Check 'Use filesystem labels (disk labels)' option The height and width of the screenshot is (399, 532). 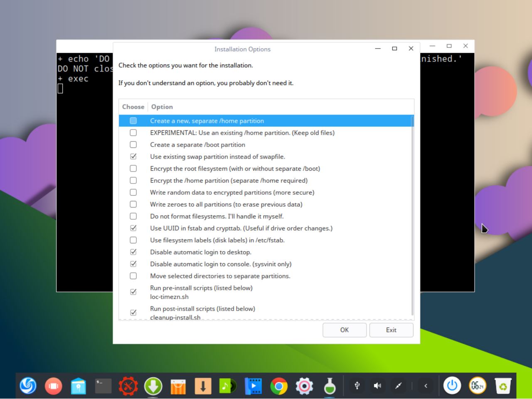click(133, 240)
